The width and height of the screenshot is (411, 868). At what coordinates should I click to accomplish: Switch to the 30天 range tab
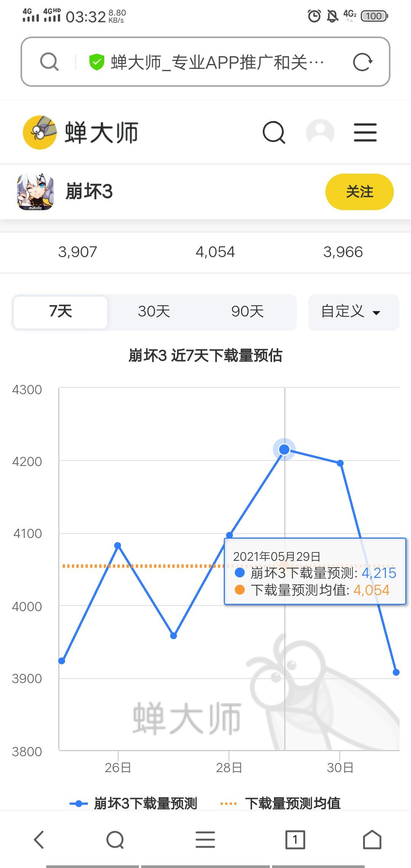(x=154, y=312)
